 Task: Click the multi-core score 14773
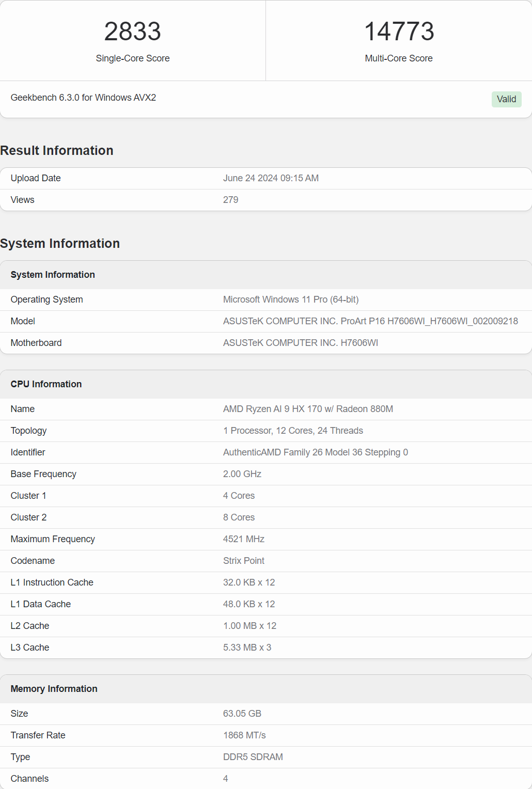[399, 31]
